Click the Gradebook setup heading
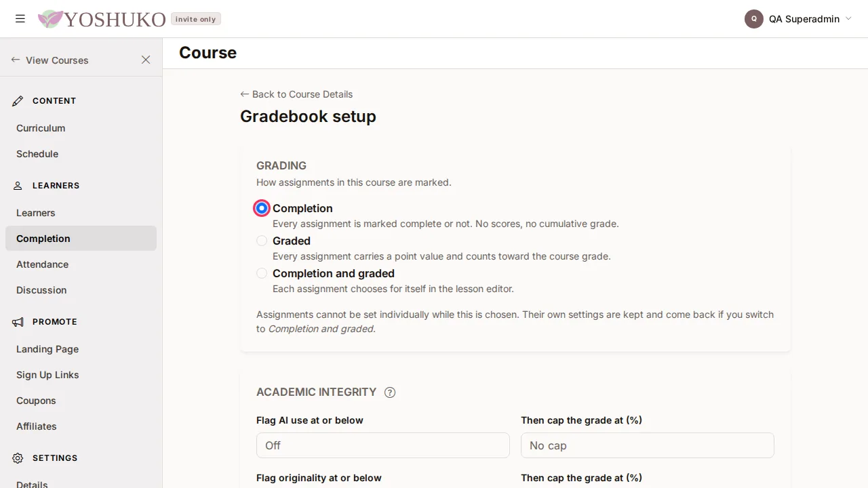Image resolution: width=868 pixels, height=488 pixels. (308, 117)
